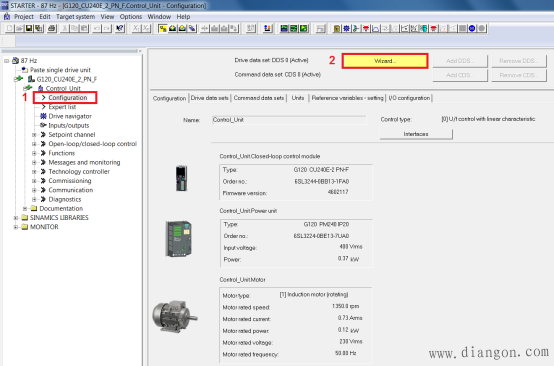This screenshot has width=554, height=366.
Task: Click the Load project to PG icon
Action: coord(182,28)
